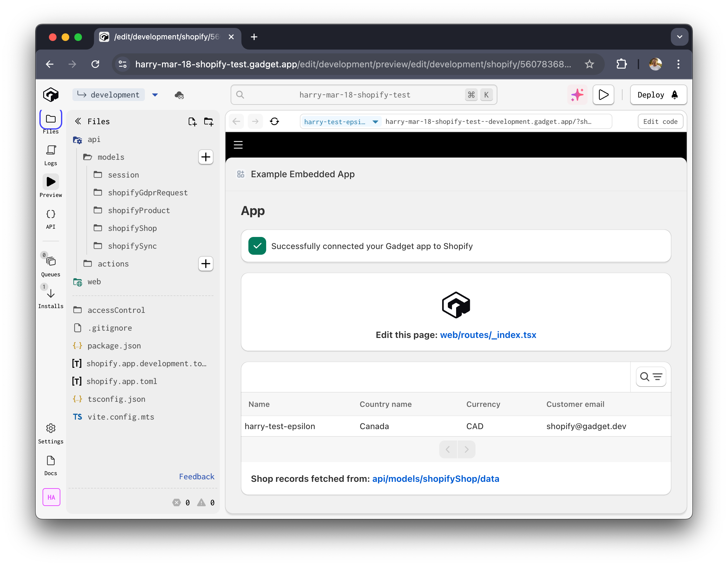The height and width of the screenshot is (566, 728).
Task: Expand the accessControl folder
Action: point(109,310)
